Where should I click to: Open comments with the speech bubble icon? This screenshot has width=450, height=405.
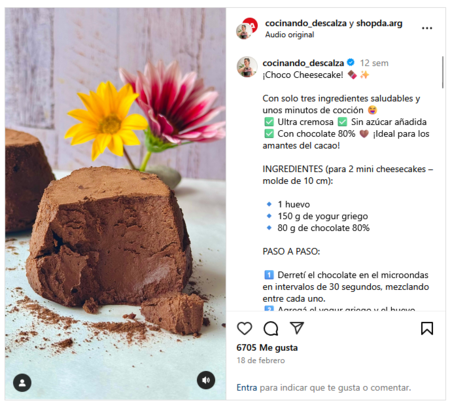click(271, 328)
